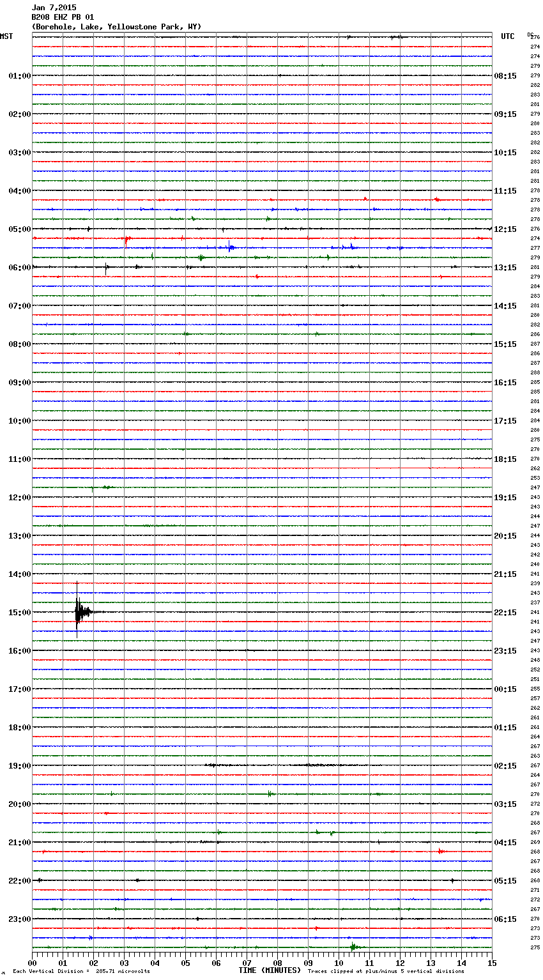Select the 02:00 MST hour label

[x=20, y=114]
